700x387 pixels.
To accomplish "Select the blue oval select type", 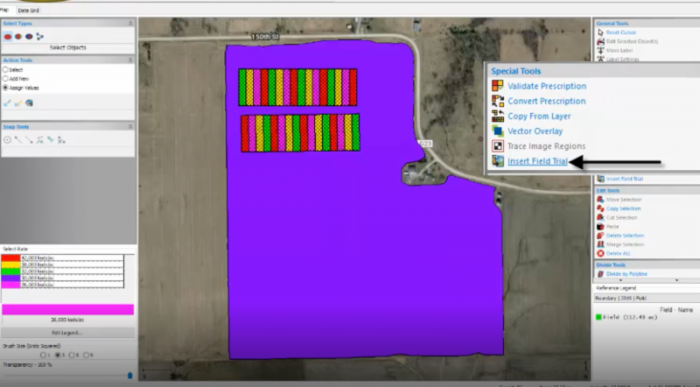I will coord(29,37).
